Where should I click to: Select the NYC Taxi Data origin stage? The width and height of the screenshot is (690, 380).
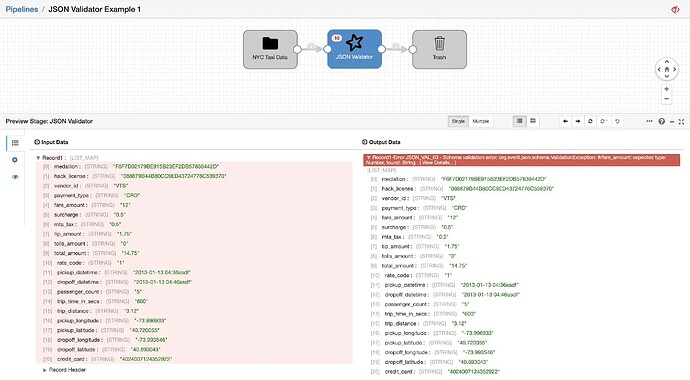click(270, 49)
